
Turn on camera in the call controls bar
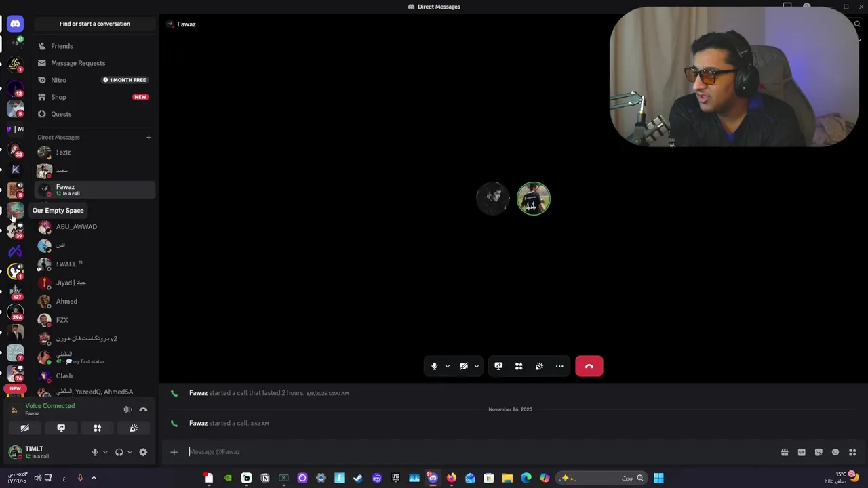tap(464, 366)
